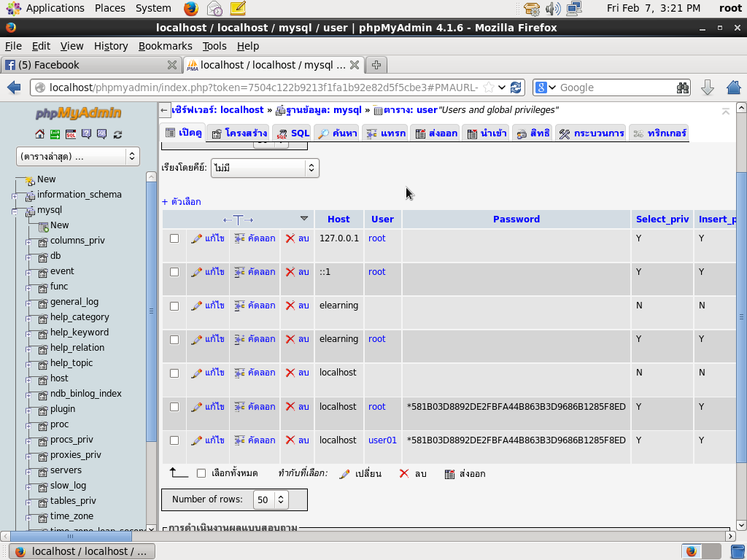Open the sort by key dropdown

point(265,168)
